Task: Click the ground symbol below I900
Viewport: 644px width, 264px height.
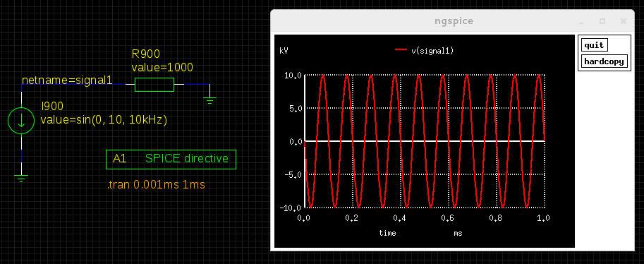Action: coord(21,178)
